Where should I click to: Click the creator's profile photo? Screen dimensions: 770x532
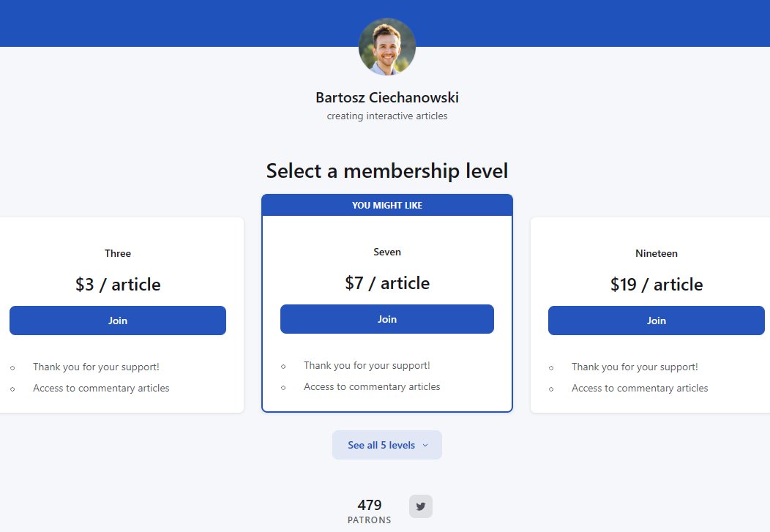387,47
